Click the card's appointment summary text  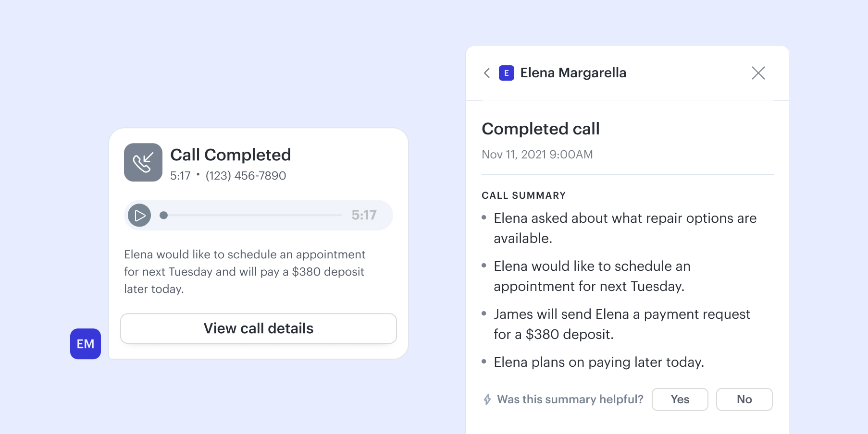pos(244,272)
